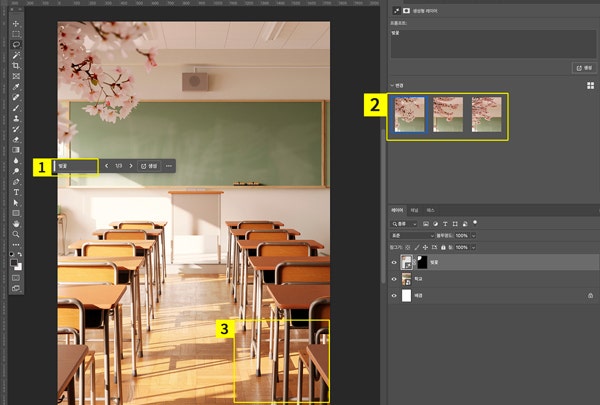Lock image pixels
600x405 pixels.
[x=417, y=248]
